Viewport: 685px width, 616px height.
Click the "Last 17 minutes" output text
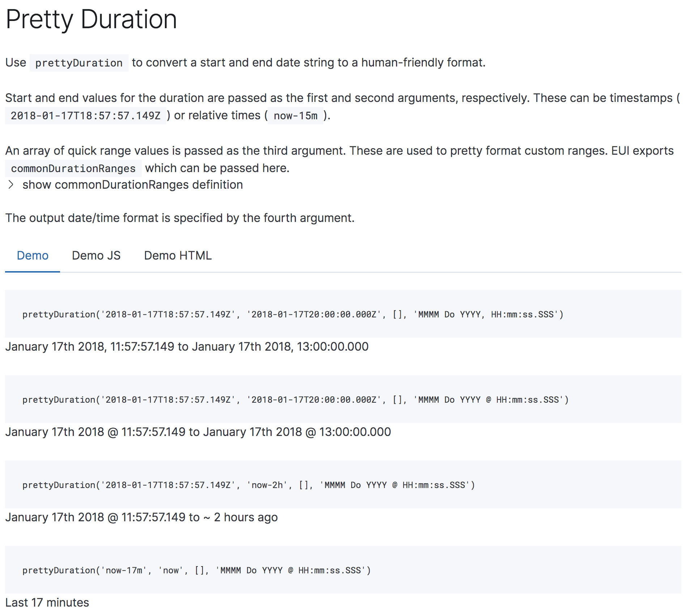[x=47, y=603]
